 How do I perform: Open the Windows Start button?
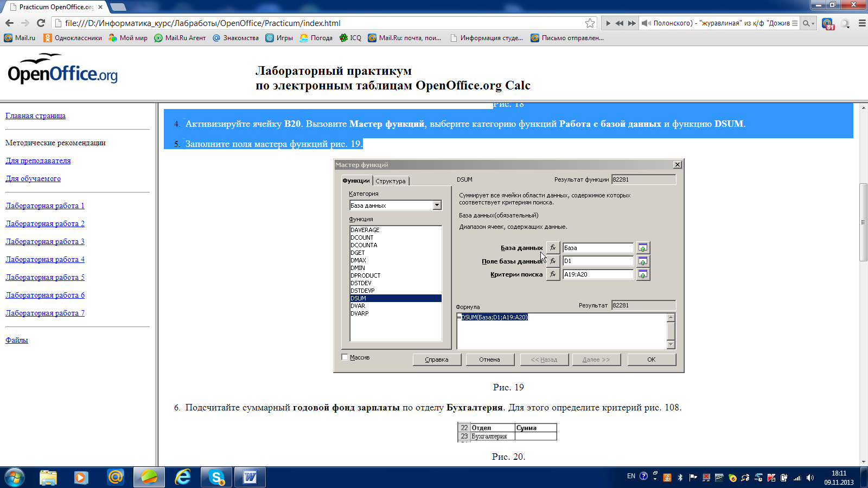pos(14,477)
